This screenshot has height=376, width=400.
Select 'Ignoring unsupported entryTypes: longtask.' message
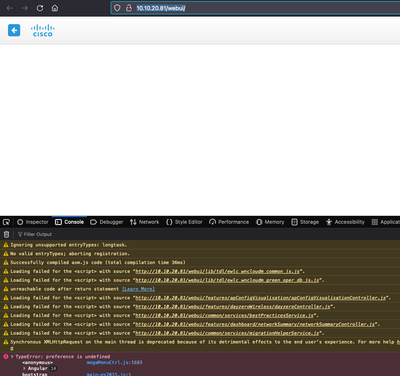[69, 245]
